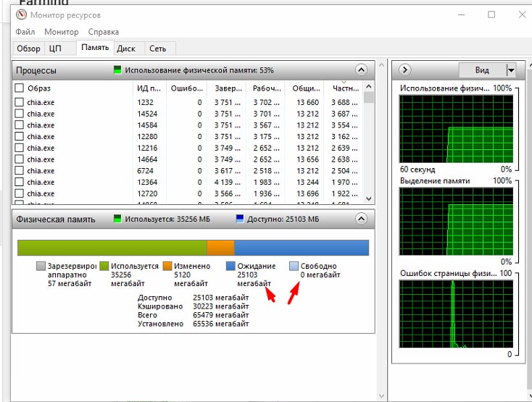Open the Справка menu
This screenshot has width=532, height=402.
[x=104, y=32]
